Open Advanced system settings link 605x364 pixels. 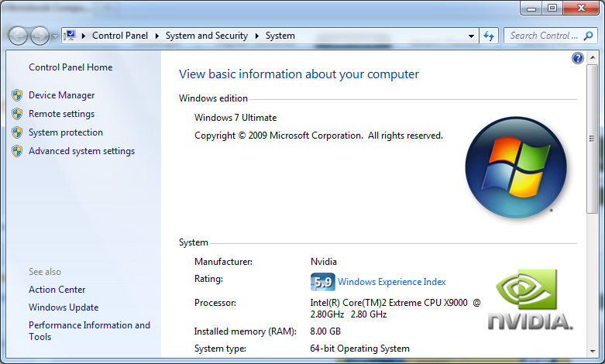[x=82, y=151]
